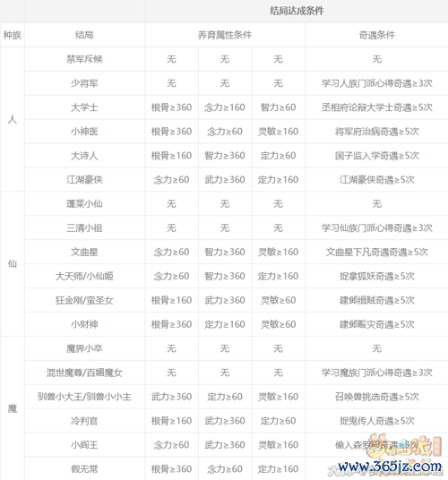Click 灵敏≥60 in the 小财神 row
Image resolution: width=448 pixels, height=480 pixels.
click(278, 324)
